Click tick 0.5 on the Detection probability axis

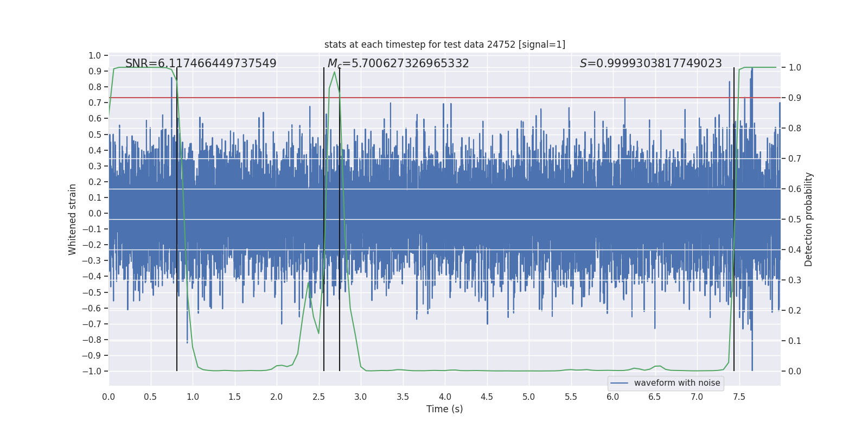pos(795,219)
